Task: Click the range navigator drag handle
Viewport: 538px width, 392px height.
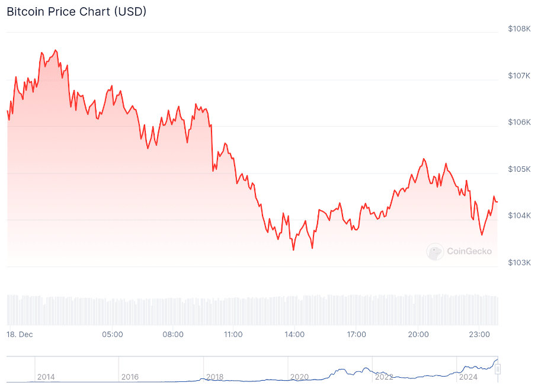Action: point(498,369)
